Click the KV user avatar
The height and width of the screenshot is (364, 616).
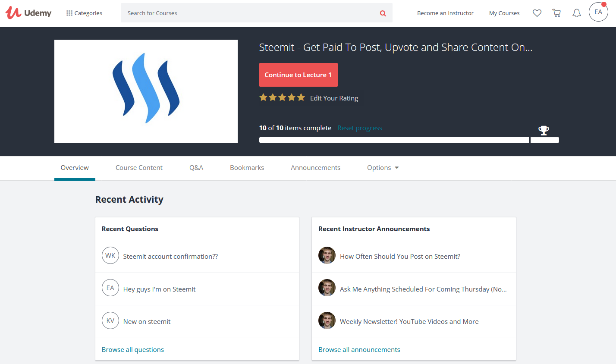click(x=110, y=320)
